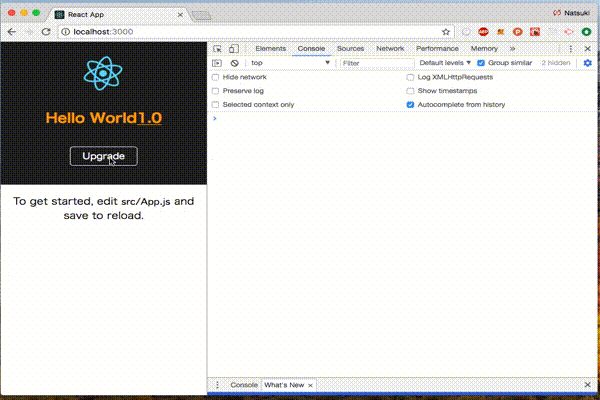Viewport: 600px width, 400px height.
Task: Click the 2 hidden messages label
Action: (556, 63)
